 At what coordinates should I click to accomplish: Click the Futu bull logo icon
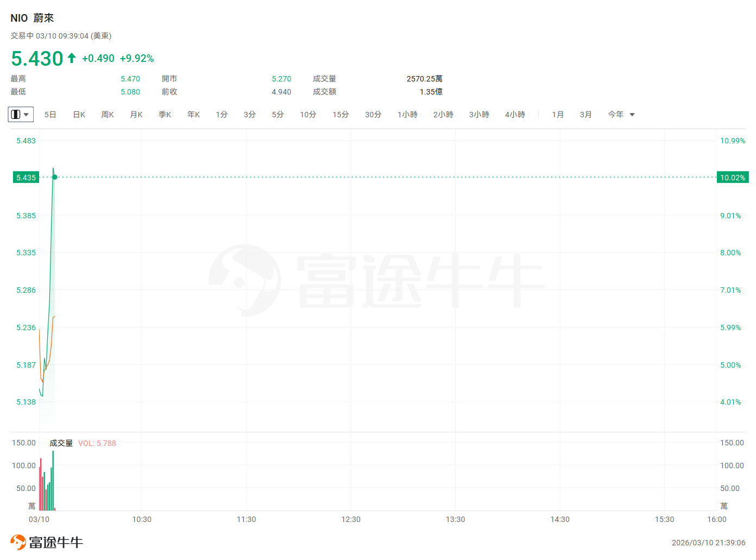[18, 542]
